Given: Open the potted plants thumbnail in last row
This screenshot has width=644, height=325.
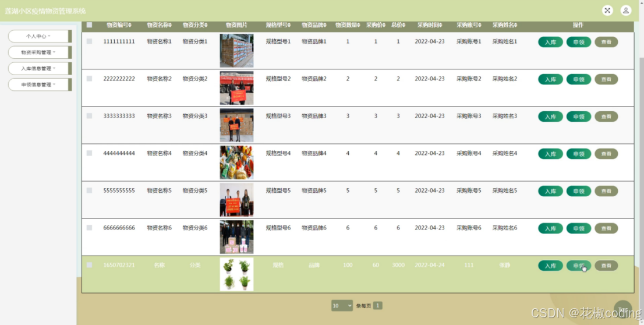Looking at the screenshot, I should click(236, 274).
